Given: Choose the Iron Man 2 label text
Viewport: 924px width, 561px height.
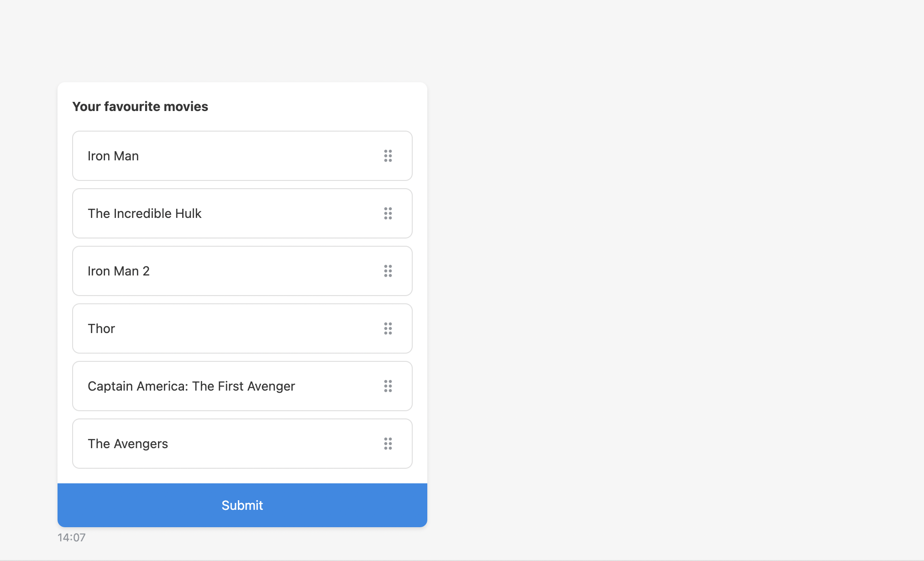Looking at the screenshot, I should (x=119, y=271).
